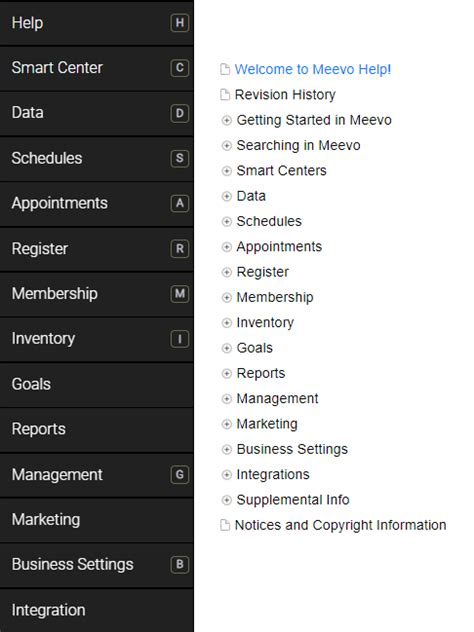
Task: Expand the Searching in Meevo node
Action: 227,146
